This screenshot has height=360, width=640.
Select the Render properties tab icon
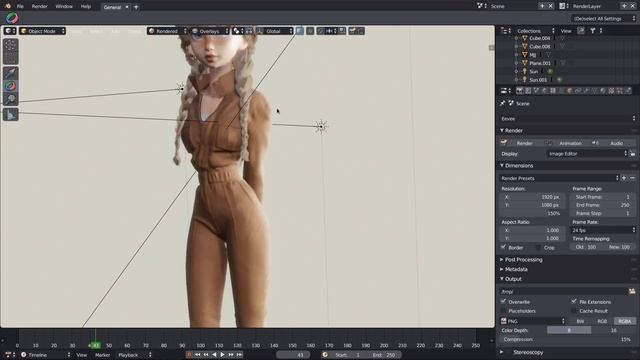(519, 91)
